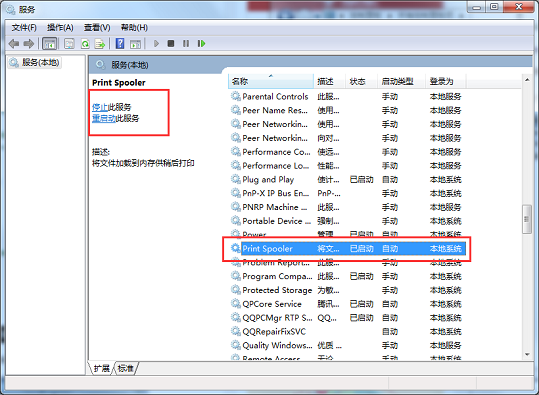Switch to the 扩展 tab
539x395 pixels.
click(x=102, y=369)
